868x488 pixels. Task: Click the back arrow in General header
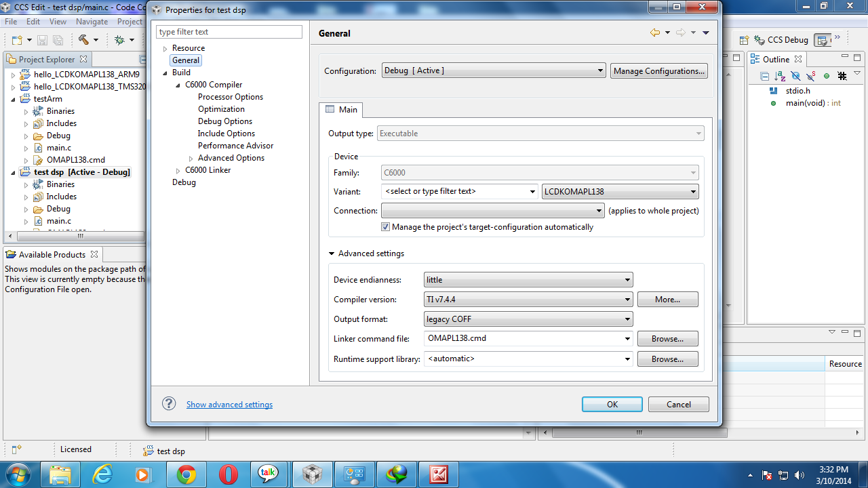[655, 33]
